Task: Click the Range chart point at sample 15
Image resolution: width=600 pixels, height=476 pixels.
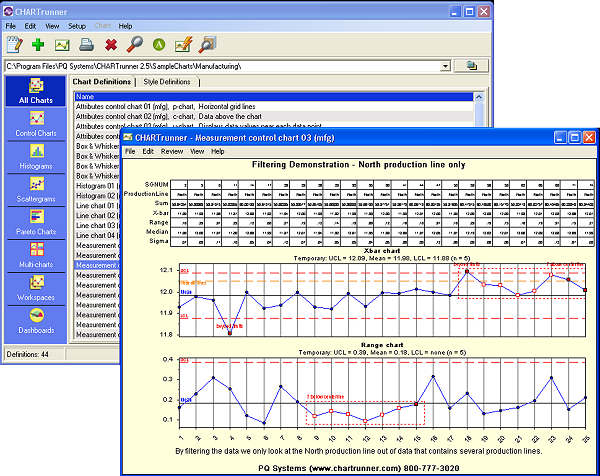Action: [416, 404]
